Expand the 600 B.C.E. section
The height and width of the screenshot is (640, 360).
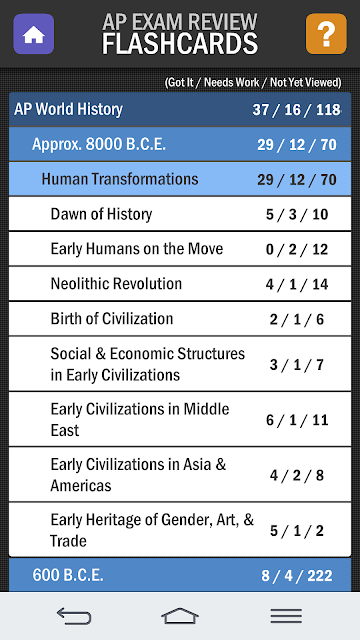coord(180,575)
